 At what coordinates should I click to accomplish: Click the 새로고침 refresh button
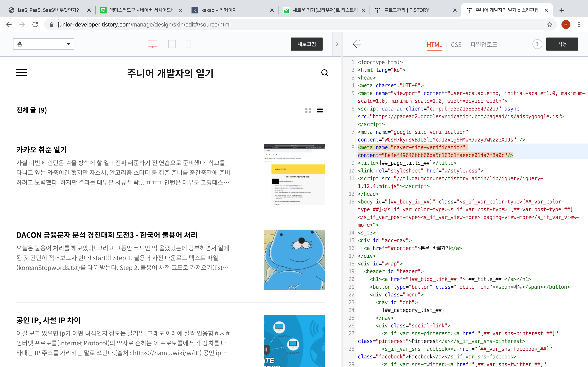[306, 44]
